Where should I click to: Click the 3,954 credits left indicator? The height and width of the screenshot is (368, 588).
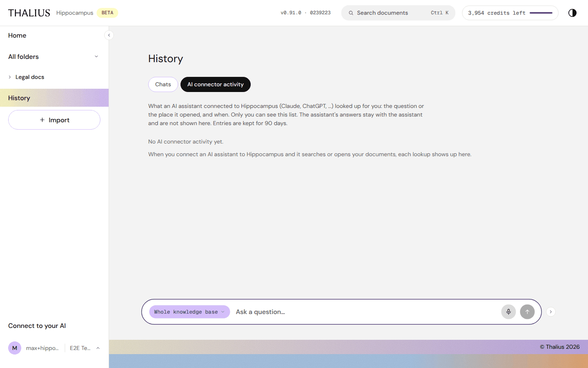click(510, 13)
